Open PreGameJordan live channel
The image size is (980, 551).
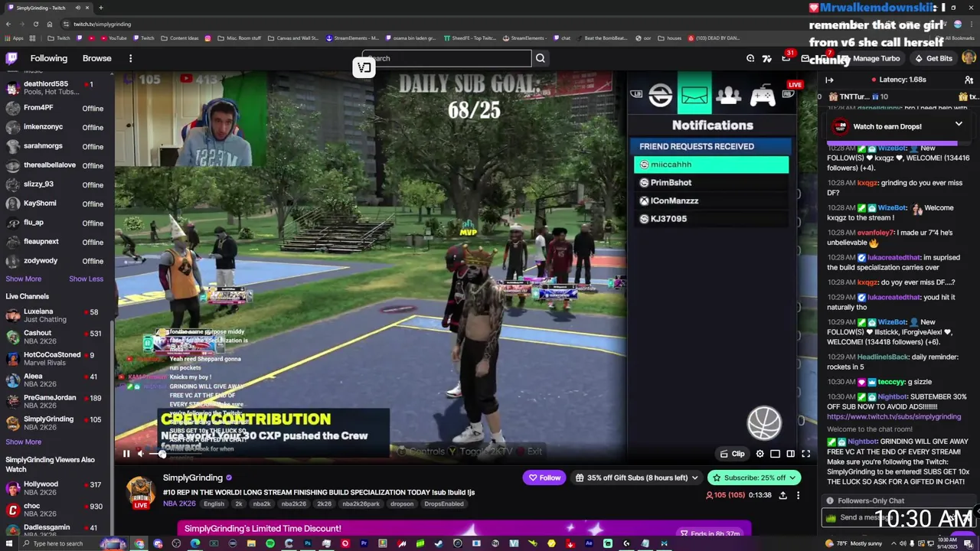tap(57, 402)
